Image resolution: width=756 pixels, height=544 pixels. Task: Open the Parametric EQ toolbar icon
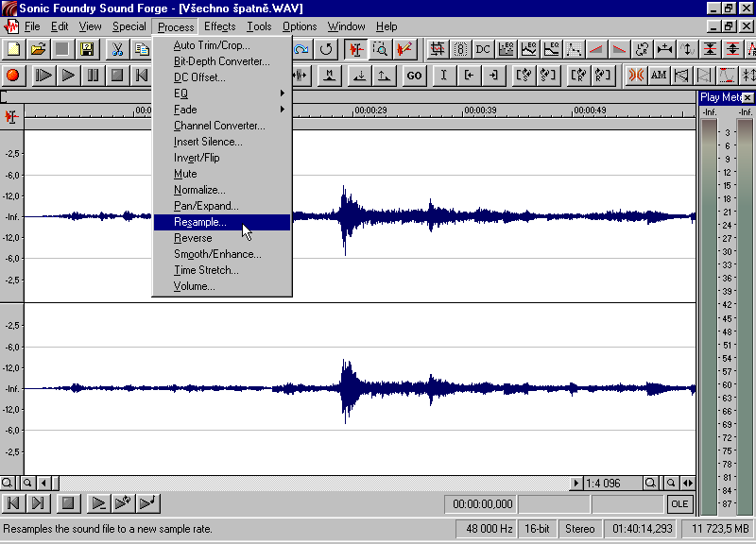click(x=551, y=49)
